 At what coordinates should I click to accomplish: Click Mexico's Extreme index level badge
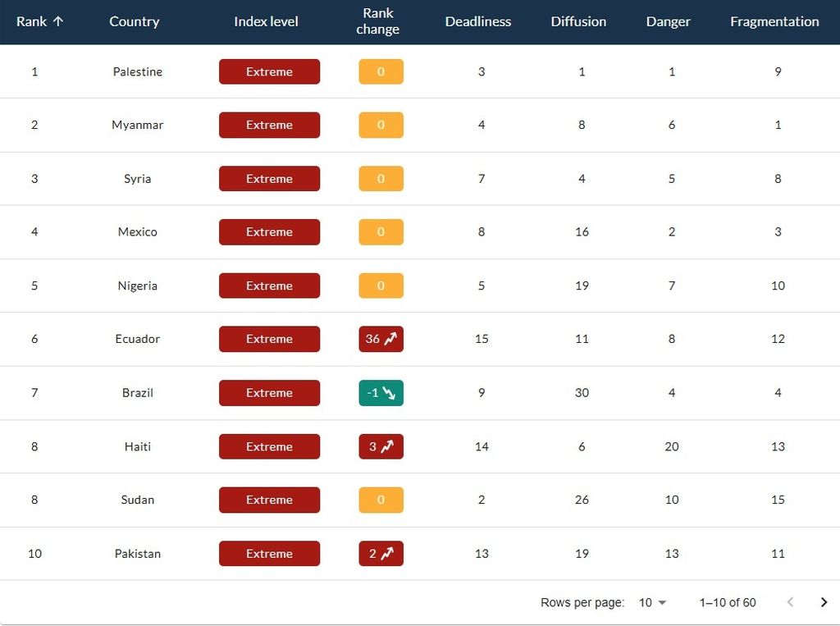[x=269, y=232]
